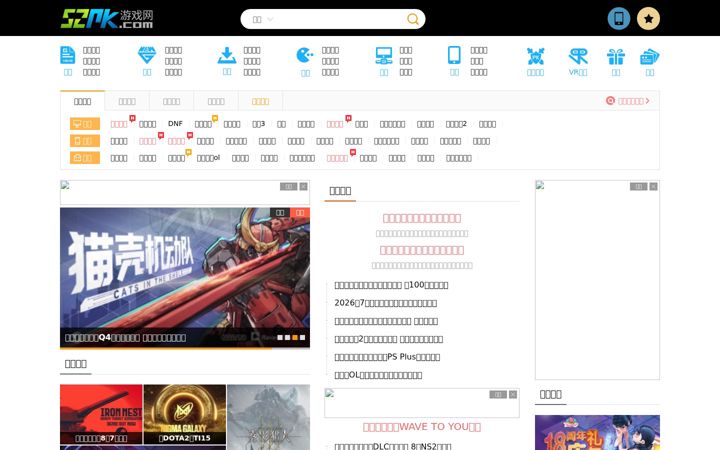Open the 18th anniversary promo thumbnail
Viewport: 720px width, 450px height.
point(597,433)
